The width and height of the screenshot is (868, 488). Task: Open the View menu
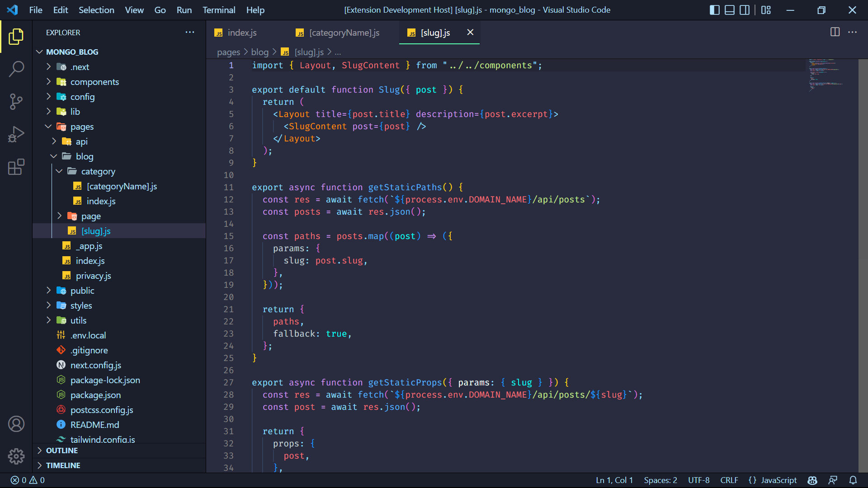134,10
